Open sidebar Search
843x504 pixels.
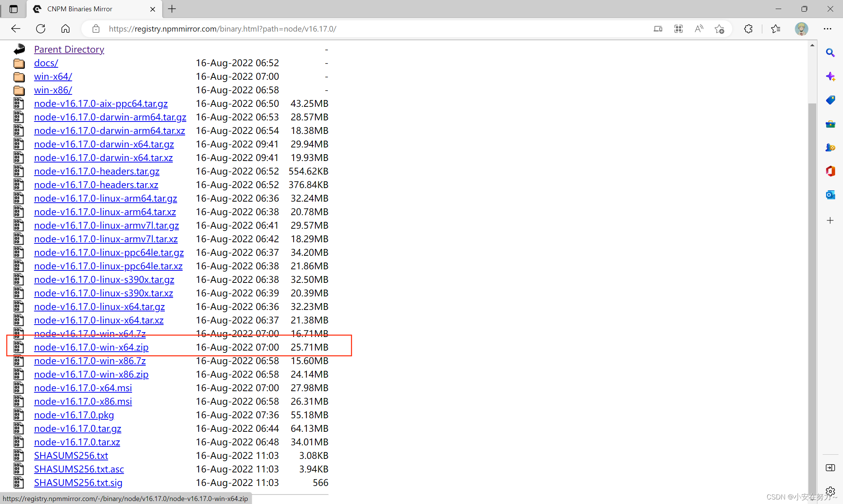coord(830,53)
